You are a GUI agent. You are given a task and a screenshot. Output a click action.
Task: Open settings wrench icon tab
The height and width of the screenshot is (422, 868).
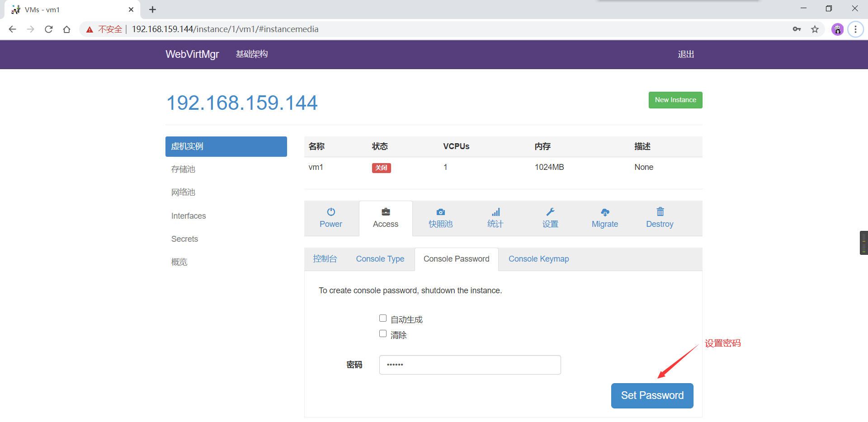click(550, 212)
